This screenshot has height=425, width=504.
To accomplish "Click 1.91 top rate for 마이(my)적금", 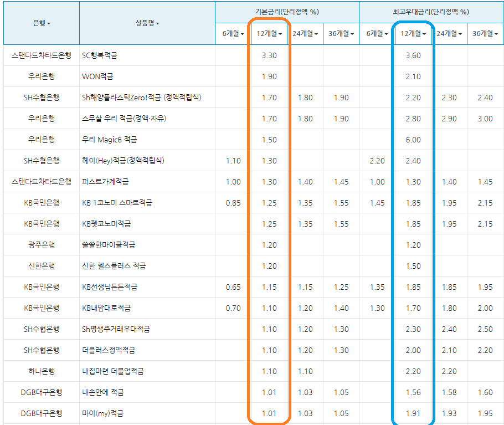I will tap(413, 413).
